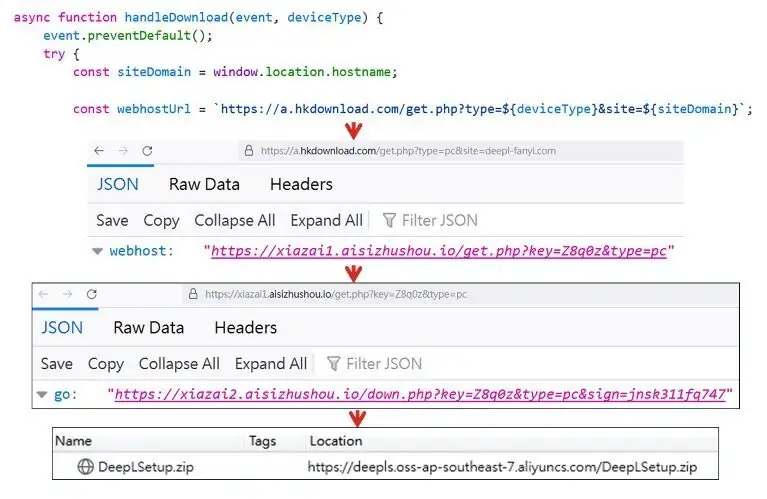Select aliyuncs.com DeepLSetup.zip location URL
The width and height of the screenshot is (767, 499).
point(502,467)
